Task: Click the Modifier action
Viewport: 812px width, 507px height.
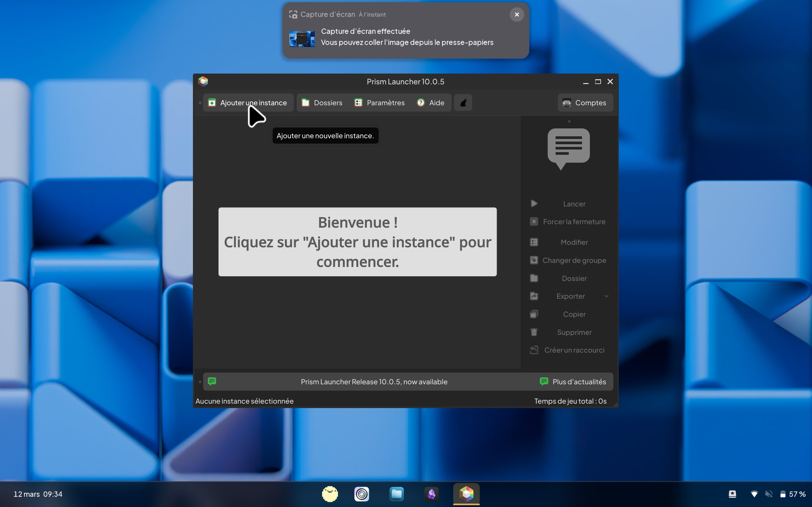Action: click(x=568, y=242)
